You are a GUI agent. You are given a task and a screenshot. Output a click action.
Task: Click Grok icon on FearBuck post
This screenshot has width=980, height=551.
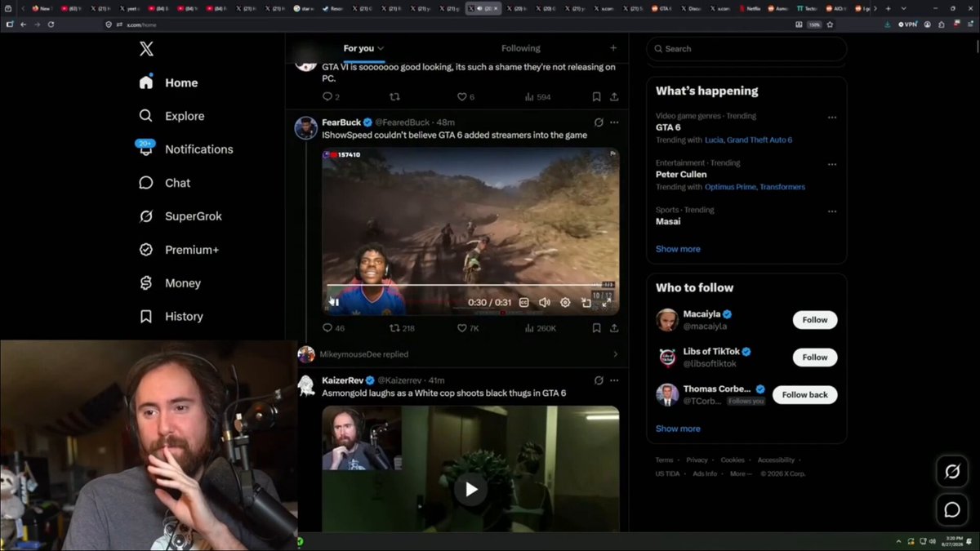[x=599, y=122]
